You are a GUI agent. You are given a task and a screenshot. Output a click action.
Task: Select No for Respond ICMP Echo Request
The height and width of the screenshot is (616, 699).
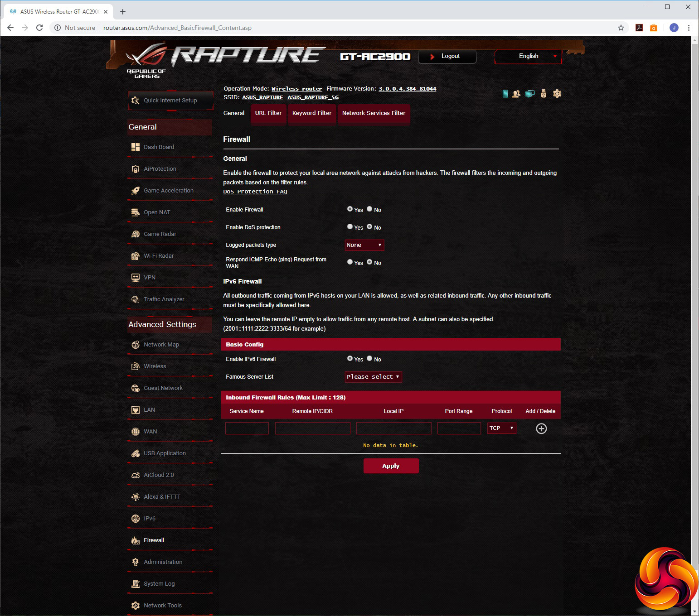tap(369, 262)
